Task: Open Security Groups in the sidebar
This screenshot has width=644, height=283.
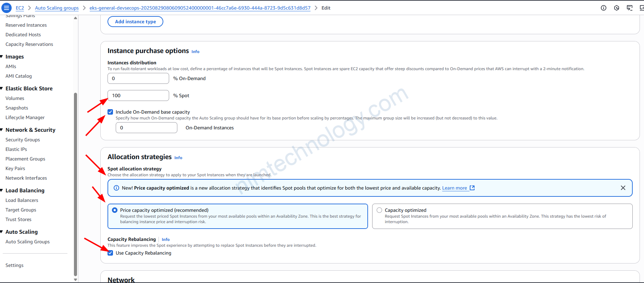Action: point(23,140)
